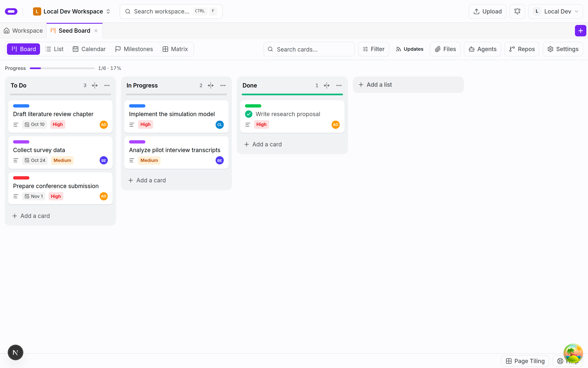Click the Oct 24 due date chip
Screen dimensions: 588x368
pos(35,160)
